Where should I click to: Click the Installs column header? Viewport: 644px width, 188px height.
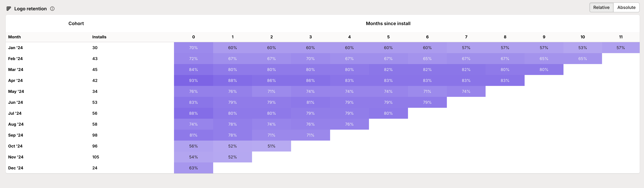99,37
